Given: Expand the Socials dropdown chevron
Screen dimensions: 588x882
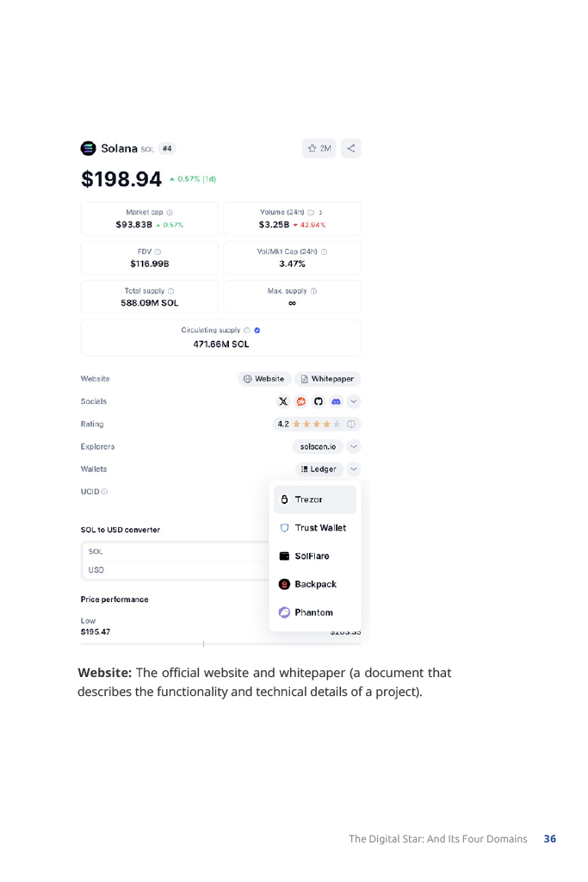Looking at the screenshot, I should tap(354, 401).
